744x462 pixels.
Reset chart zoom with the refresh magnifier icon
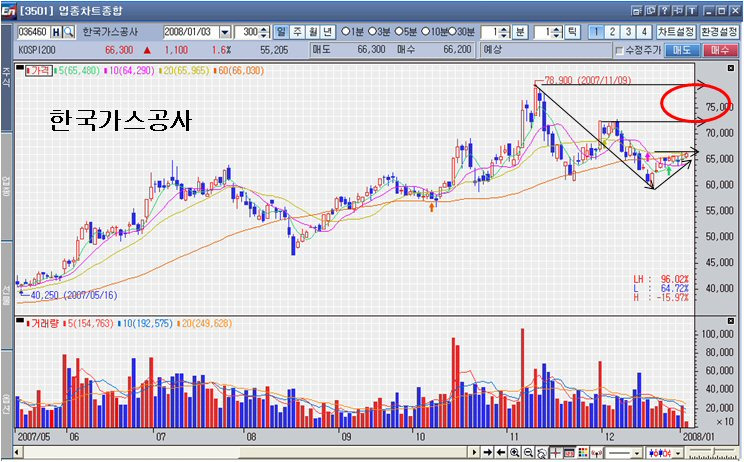tap(541, 453)
